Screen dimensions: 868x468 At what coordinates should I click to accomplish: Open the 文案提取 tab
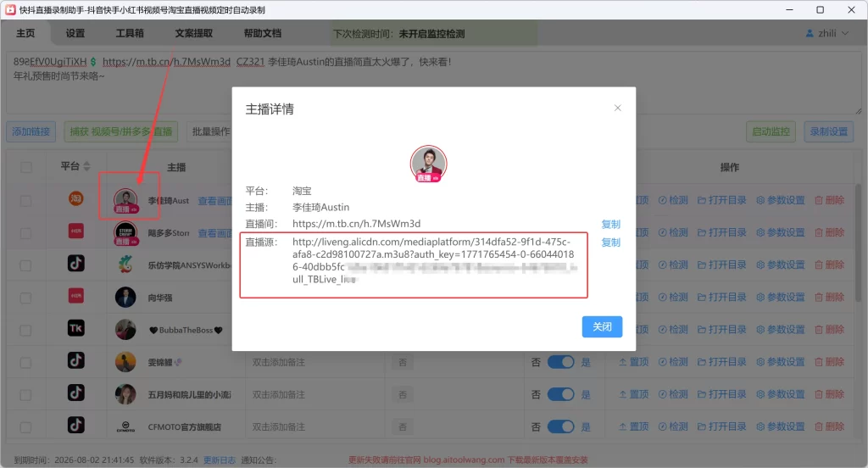coord(194,33)
